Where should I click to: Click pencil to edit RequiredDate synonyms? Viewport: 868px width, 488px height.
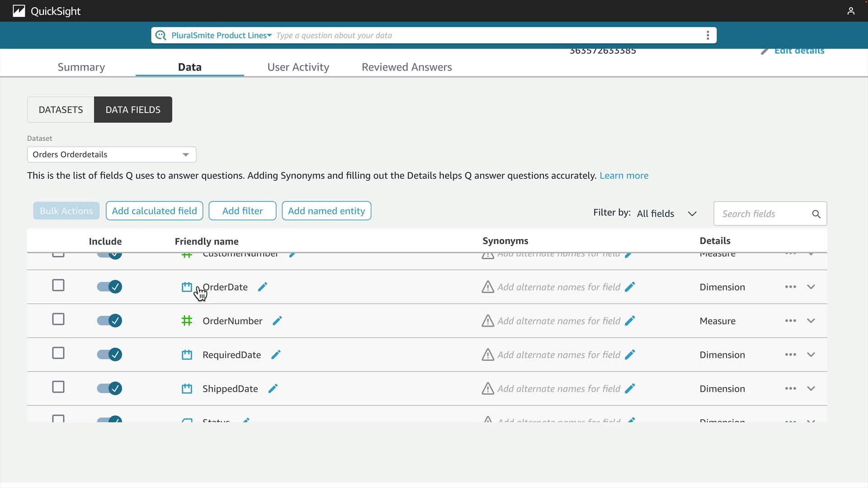630,355
